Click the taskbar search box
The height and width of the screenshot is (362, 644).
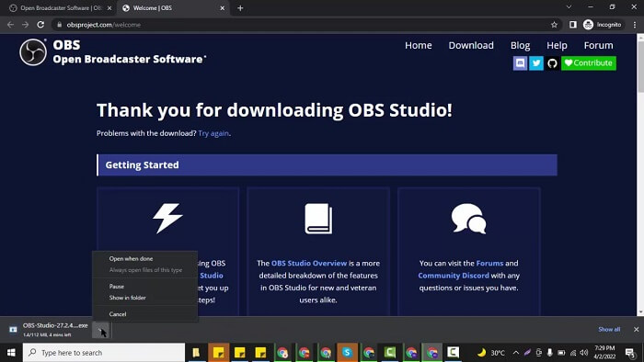pyautogui.click(x=104, y=353)
